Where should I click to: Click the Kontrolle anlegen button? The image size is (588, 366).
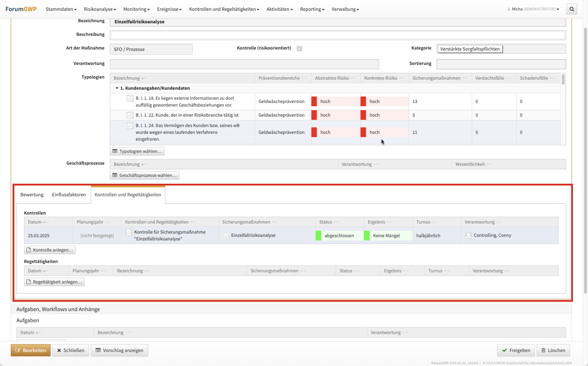point(50,250)
